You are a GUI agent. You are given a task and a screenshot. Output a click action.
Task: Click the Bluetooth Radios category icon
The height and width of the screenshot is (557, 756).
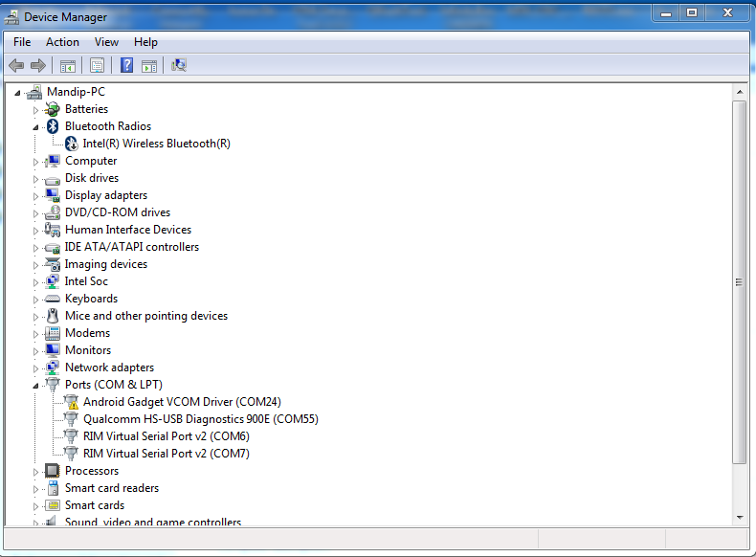[54, 126]
